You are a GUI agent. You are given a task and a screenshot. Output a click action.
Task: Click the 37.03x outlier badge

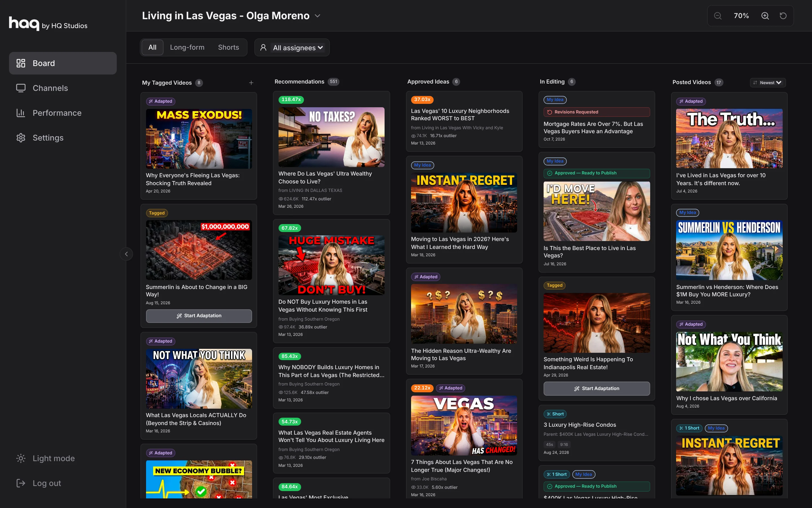[x=422, y=99]
